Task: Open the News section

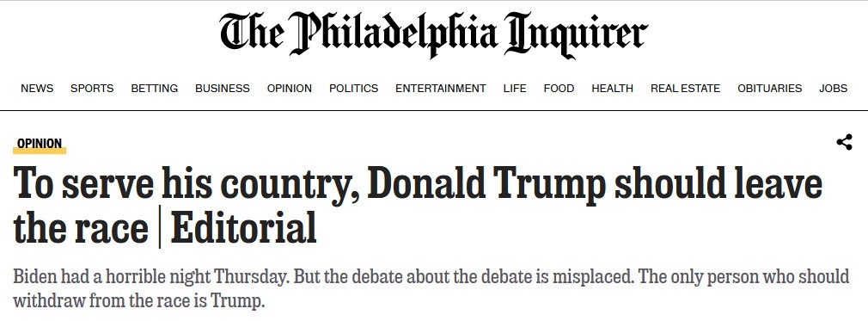Action: tap(37, 88)
